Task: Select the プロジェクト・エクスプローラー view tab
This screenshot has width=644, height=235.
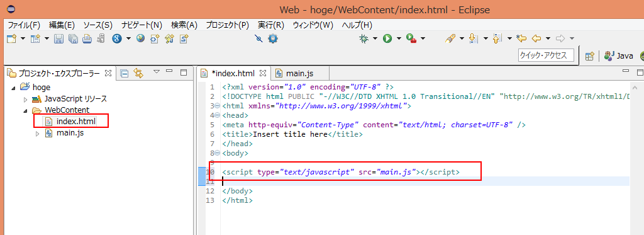Action: point(58,73)
